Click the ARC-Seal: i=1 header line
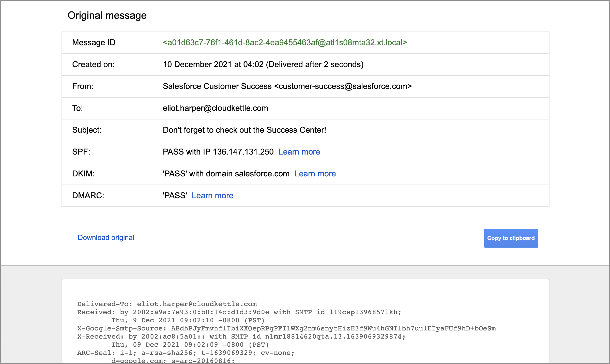Screen dimensions: 610x364 pyautogui.click(x=186, y=353)
